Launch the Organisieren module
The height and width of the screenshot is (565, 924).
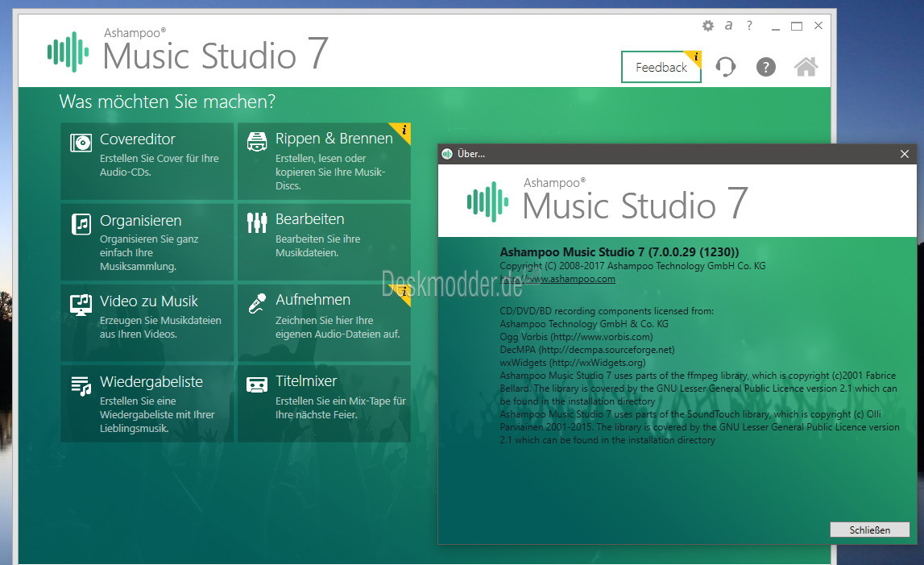pyautogui.click(x=147, y=242)
